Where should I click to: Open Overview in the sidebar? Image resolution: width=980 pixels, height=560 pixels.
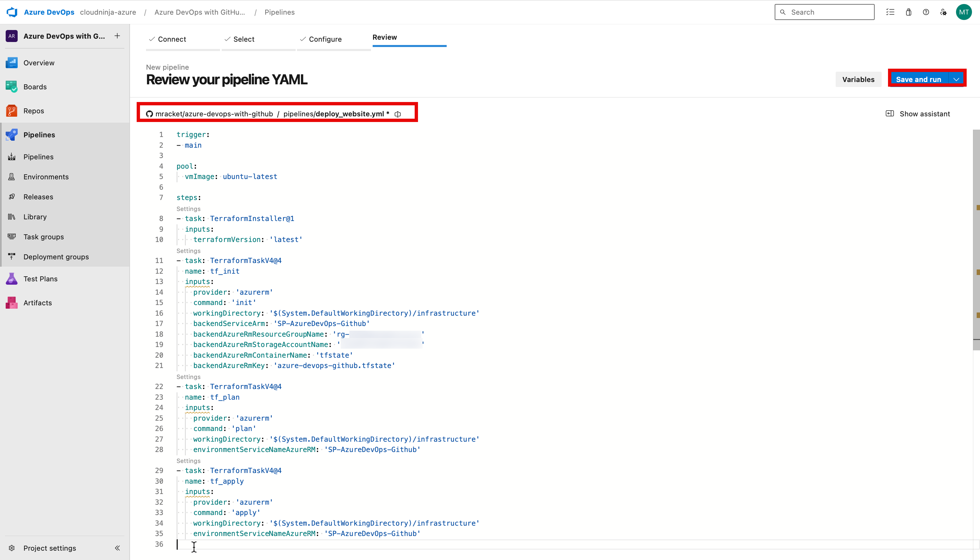tap(65, 63)
